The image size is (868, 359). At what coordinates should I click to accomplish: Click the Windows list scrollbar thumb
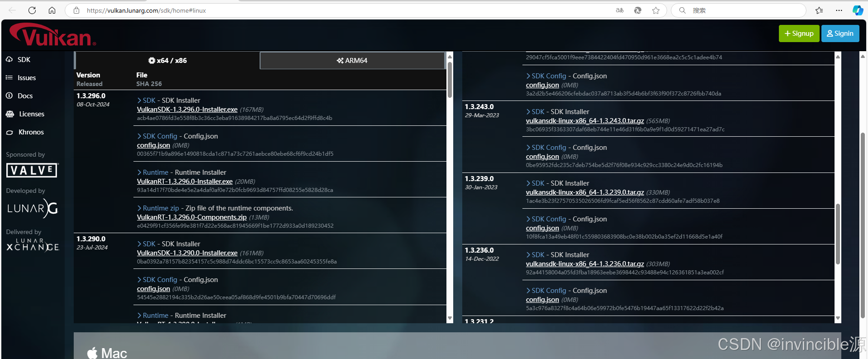point(450,80)
